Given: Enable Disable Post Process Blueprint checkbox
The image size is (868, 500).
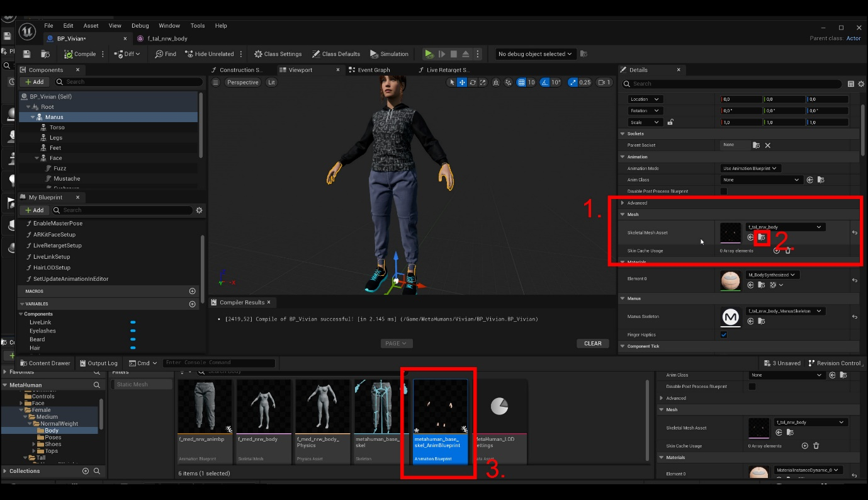Looking at the screenshot, I should point(724,191).
